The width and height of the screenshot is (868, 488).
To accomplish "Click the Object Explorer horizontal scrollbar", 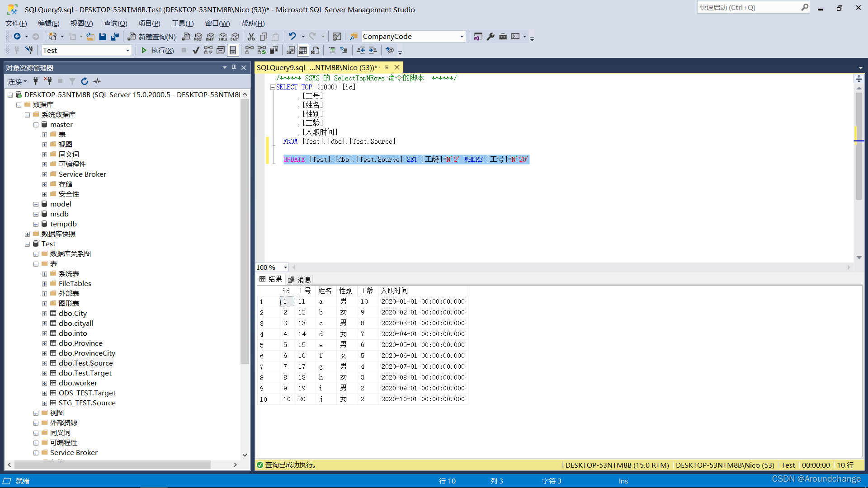I will coord(112,465).
